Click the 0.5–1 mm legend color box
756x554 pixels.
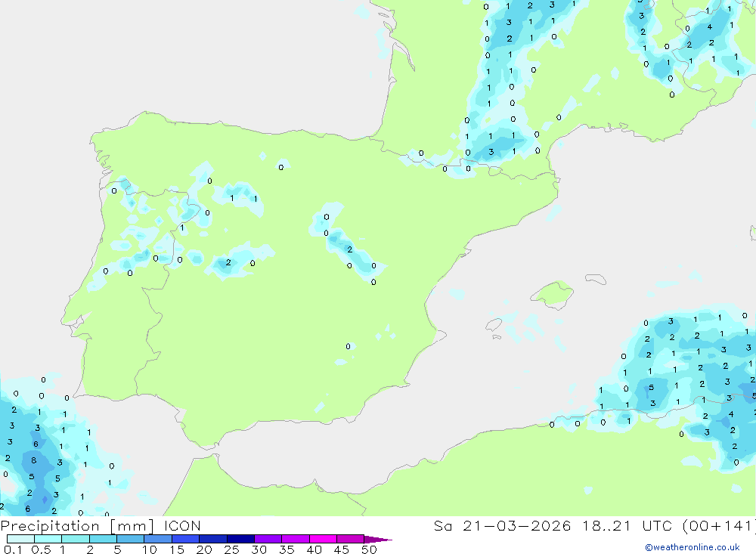48,539
